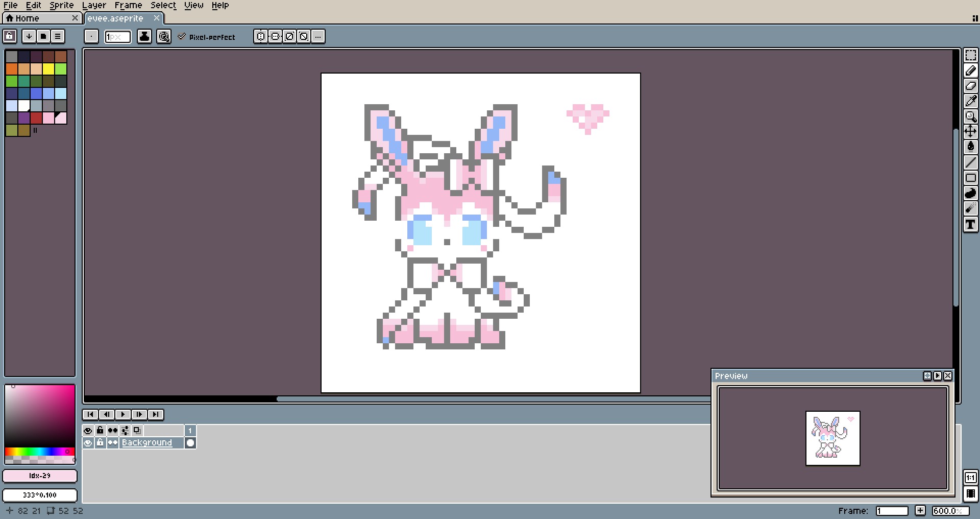Select the Pencil tool
The image size is (980, 519).
click(970, 70)
